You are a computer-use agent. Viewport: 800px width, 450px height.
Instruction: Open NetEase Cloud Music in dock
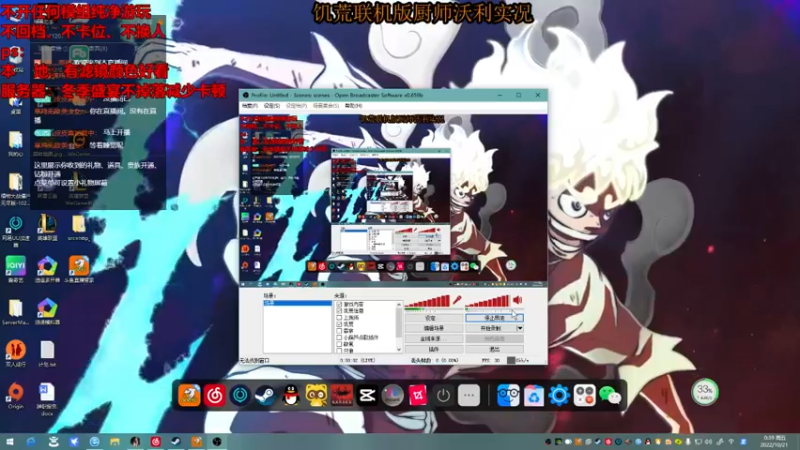(214, 395)
